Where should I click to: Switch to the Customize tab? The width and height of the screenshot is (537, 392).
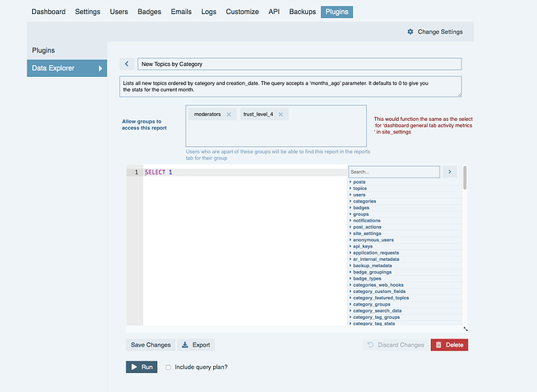[242, 12]
